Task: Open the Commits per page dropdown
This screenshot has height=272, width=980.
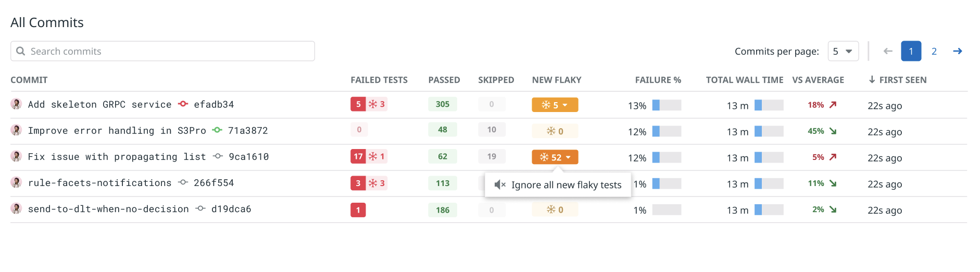Action: coord(843,51)
